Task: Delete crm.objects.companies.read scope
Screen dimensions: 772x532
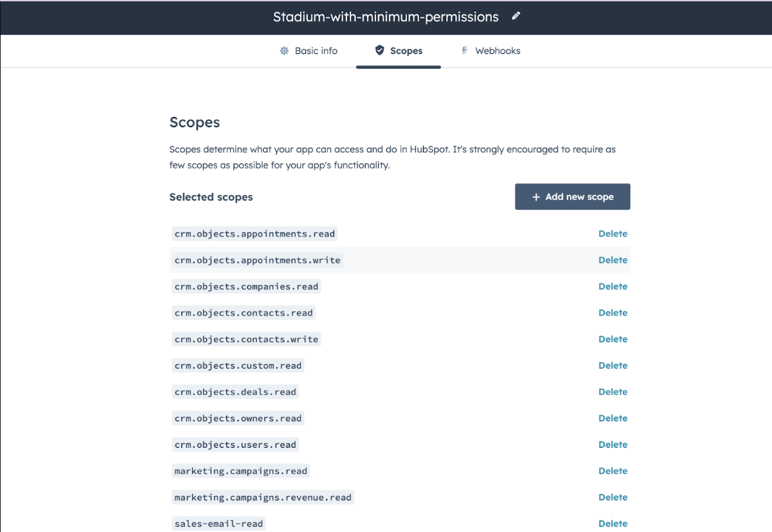Action: click(x=613, y=287)
